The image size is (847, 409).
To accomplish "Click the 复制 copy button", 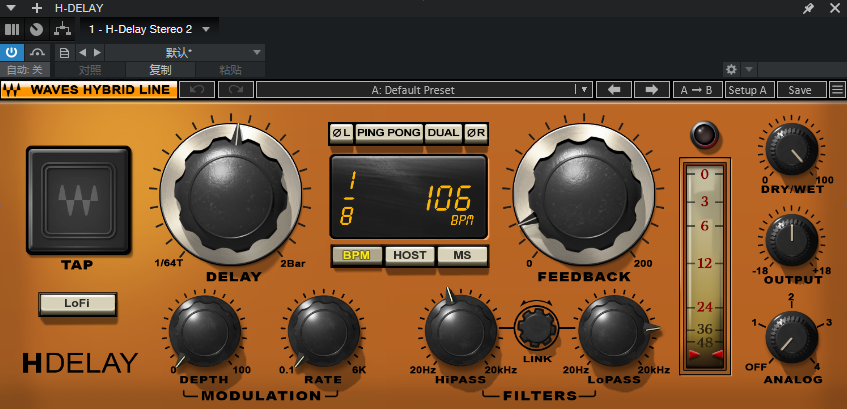I will pos(160,70).
